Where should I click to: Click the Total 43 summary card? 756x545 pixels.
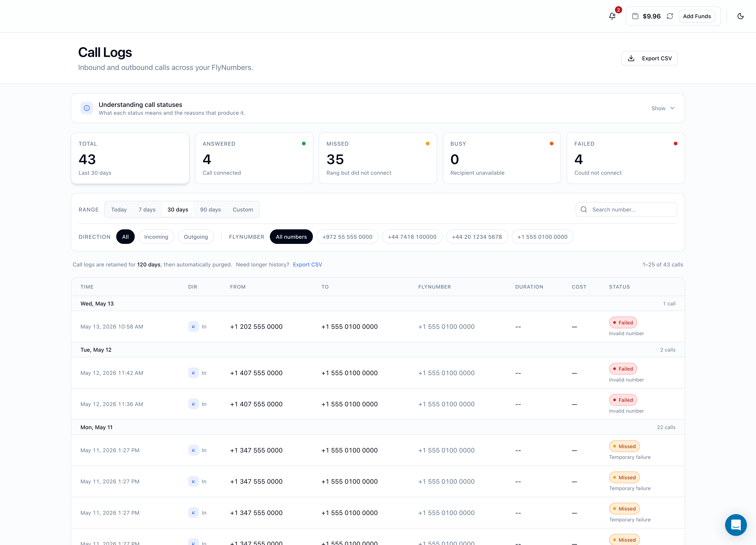point(130,158)
